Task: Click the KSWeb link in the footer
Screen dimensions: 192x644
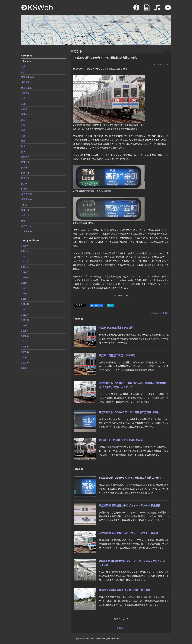Action: pos(121,628)
